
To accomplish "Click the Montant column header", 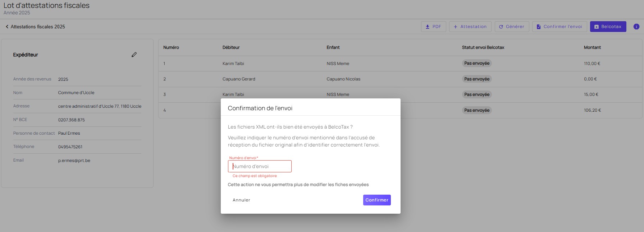I will [x=592, y=47].
